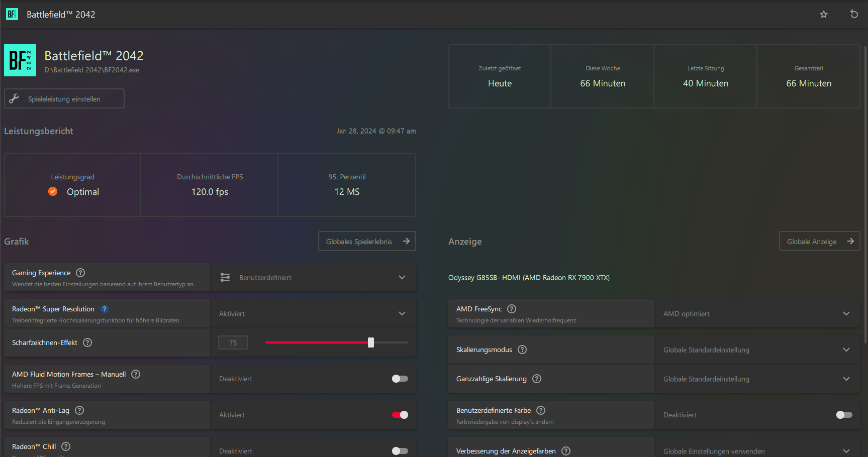Expand the Skalierungsmodus dropdown

tap(757, 350)
